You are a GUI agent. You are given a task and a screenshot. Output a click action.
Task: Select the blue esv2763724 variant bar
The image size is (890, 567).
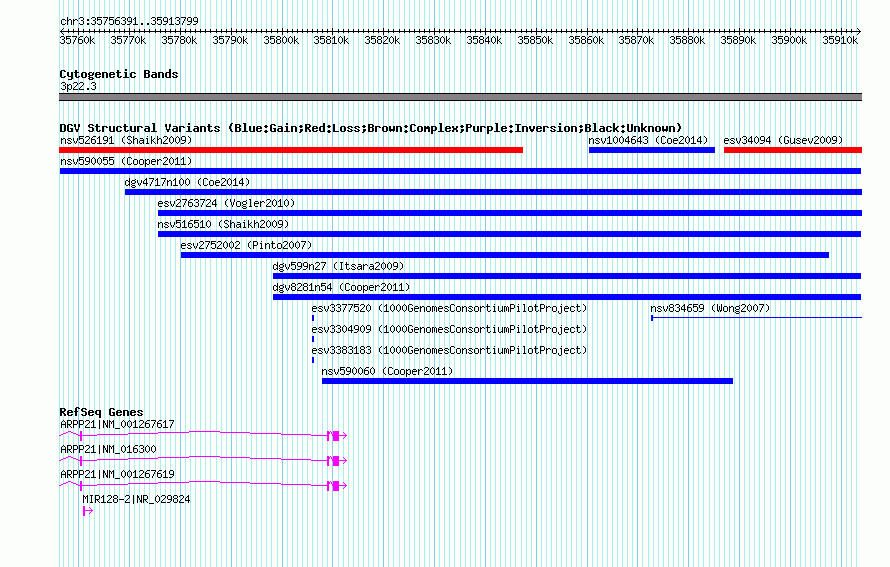pos(510,213)
